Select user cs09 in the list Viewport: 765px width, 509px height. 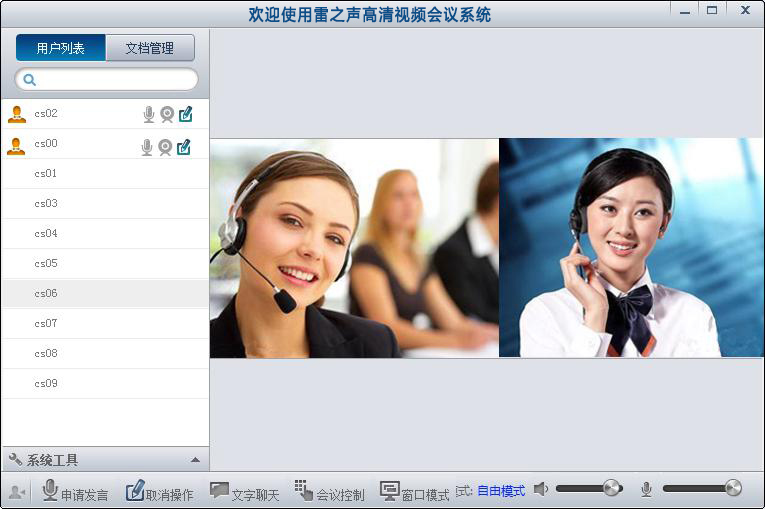coord(105,384)
